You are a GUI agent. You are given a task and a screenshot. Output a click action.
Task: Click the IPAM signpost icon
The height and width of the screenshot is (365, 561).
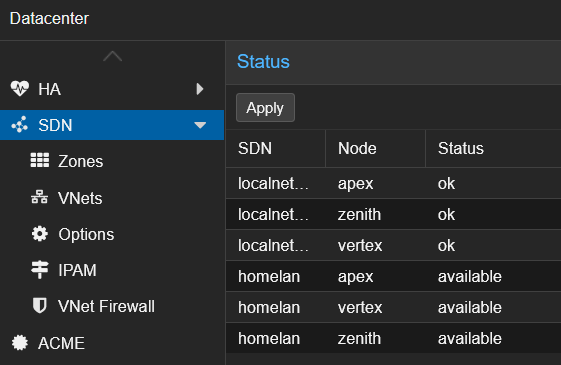coord(39,270)
